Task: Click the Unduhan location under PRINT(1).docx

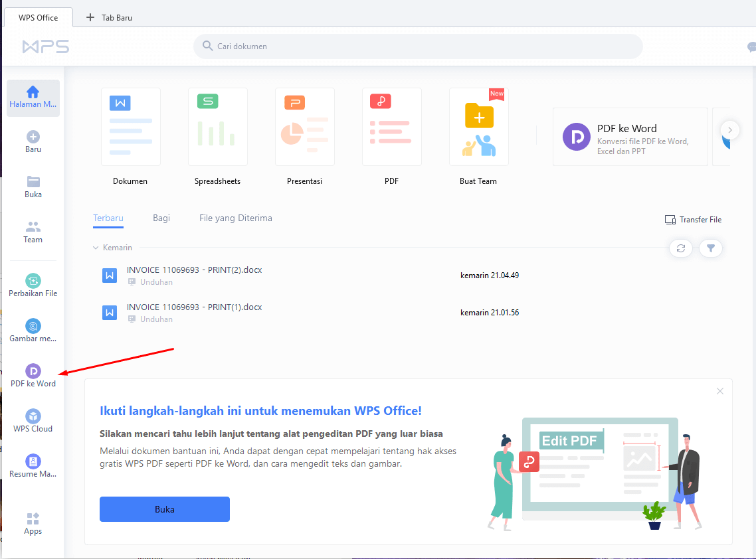Action: (x=155, y=319)
